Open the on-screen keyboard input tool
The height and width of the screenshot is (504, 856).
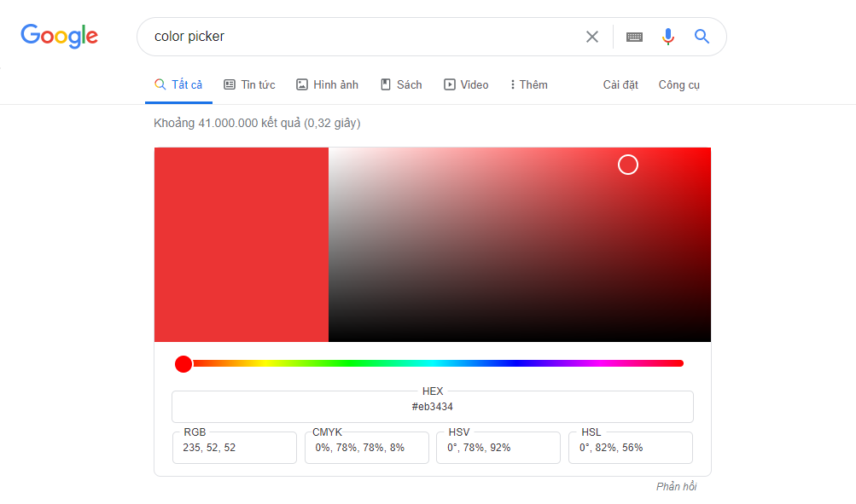click(634, 37)
